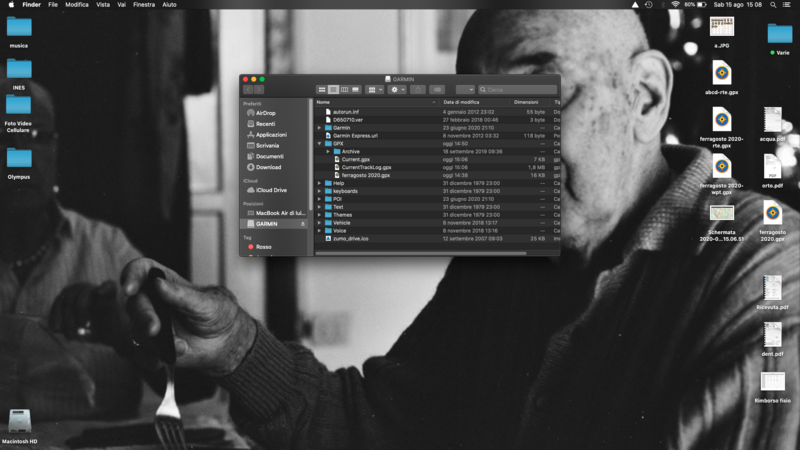
Task: Open the File menu
Action: (53, 5)
